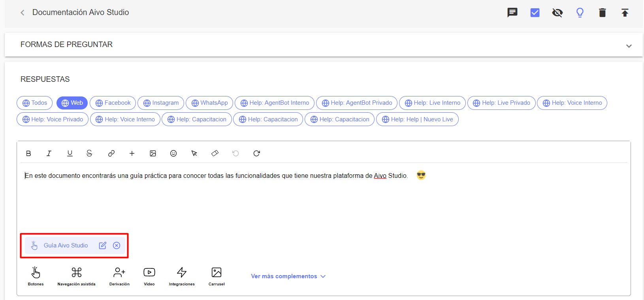Select the Instagram channel chip

point(161,103)
